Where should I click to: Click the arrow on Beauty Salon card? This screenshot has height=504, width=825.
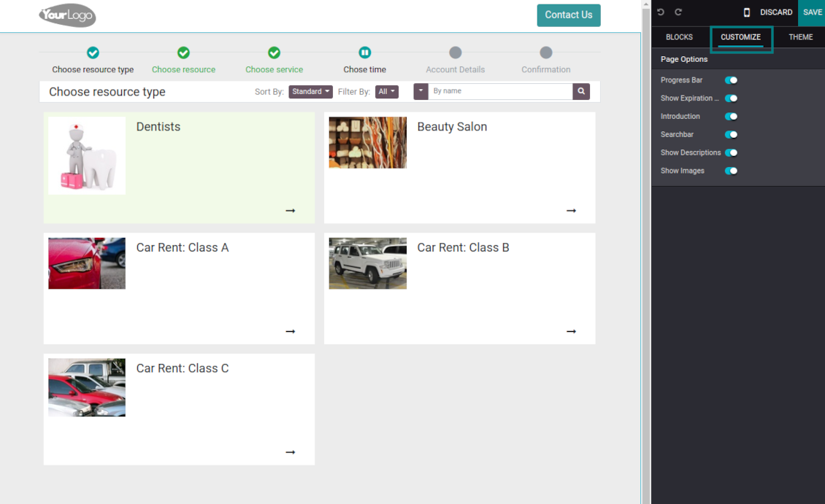(x=571, y=211)
